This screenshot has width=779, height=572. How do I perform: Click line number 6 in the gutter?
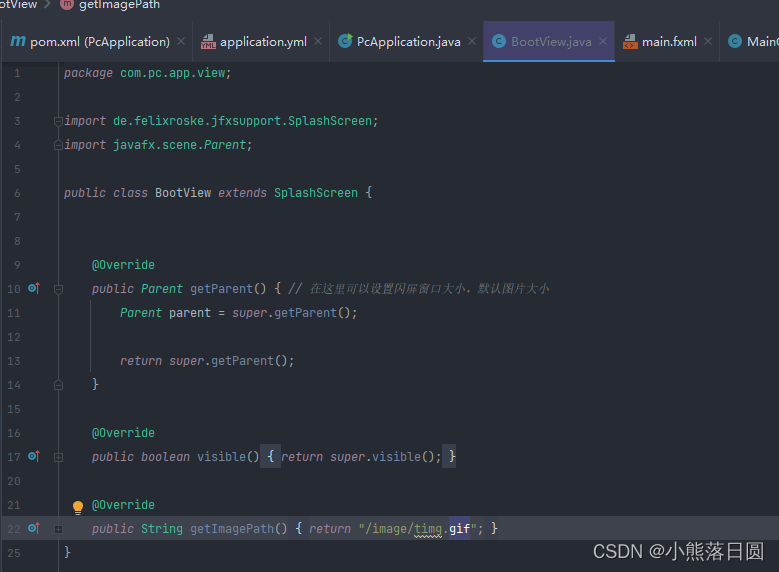tap(17, 193)
